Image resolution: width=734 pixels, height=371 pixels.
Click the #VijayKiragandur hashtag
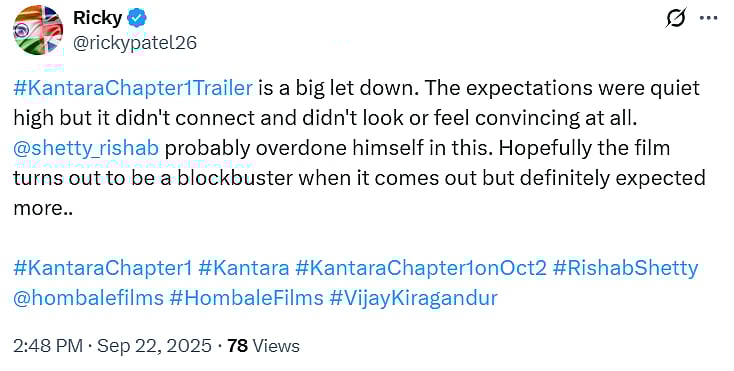(x=413, y=298)
